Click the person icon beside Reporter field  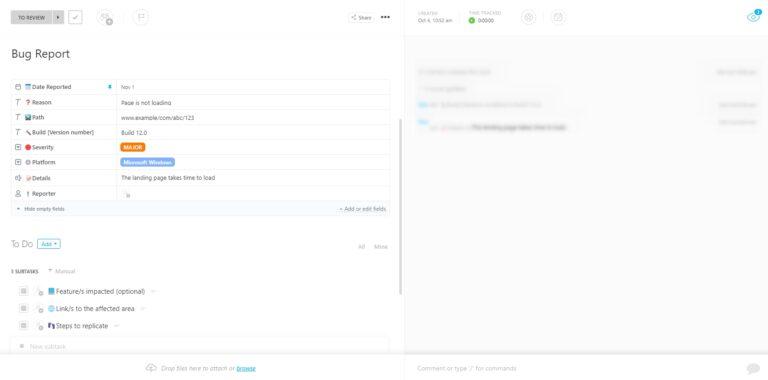point(18,193)
